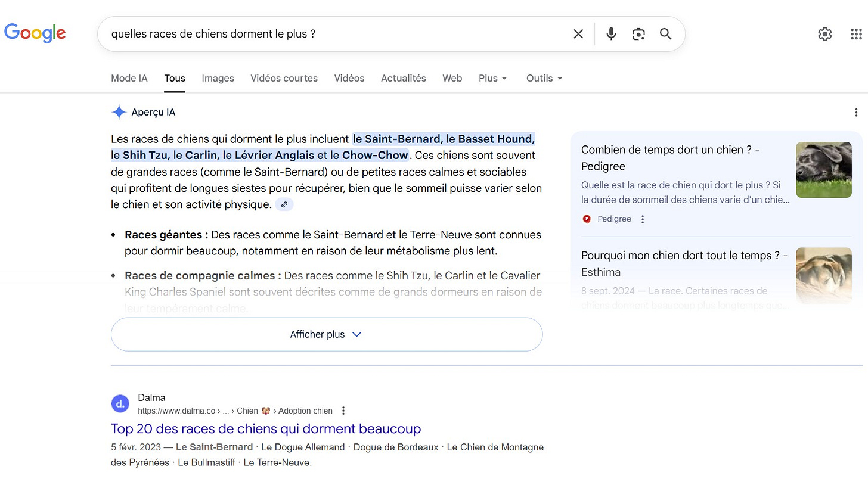868x488 pixels.
Task: Click sleeping dog thumbnail for Esthima
Action: pyautogui.click(x=824, y=275)
